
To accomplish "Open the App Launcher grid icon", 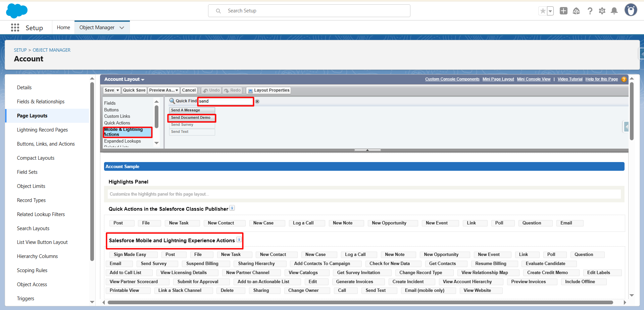I will [15, 28].
